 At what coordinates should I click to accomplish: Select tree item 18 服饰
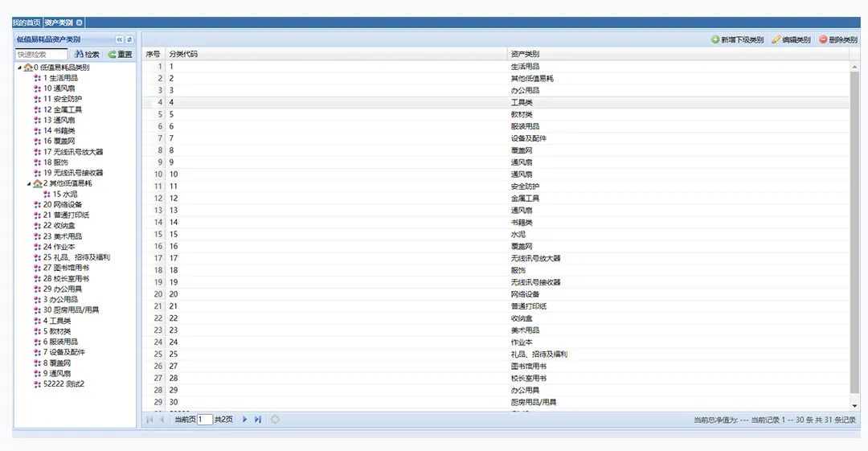(56, 162)
